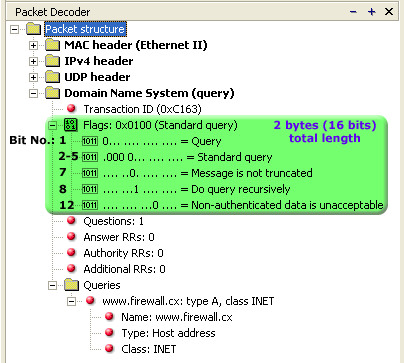This screenshot has height=363, width=404.
Task: Click the plus button in Packet Decoder title
Action: tap(372, 12)
